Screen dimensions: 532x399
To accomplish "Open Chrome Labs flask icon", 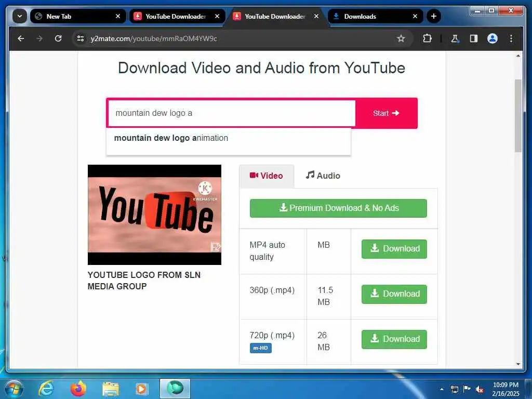I will click(x=455, y=38).
